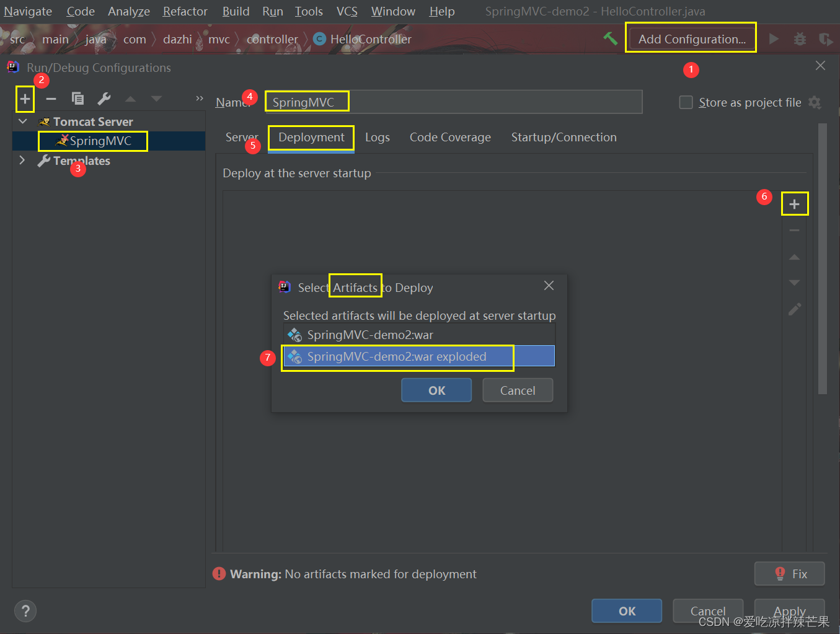Move deployment item down arrow icon
The height and width of the screenshot is (634, 840).
tap(795, 283)
